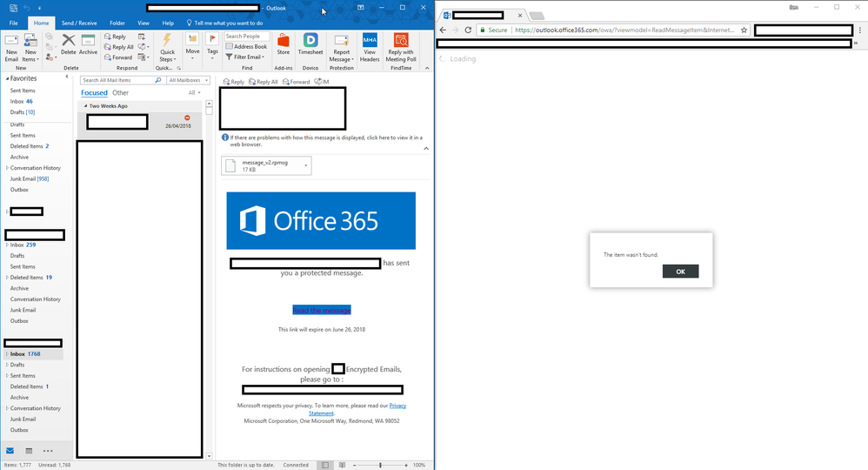Open the Report Message menu
Viewport: 868px width, 470px height.
click(342, 47)
